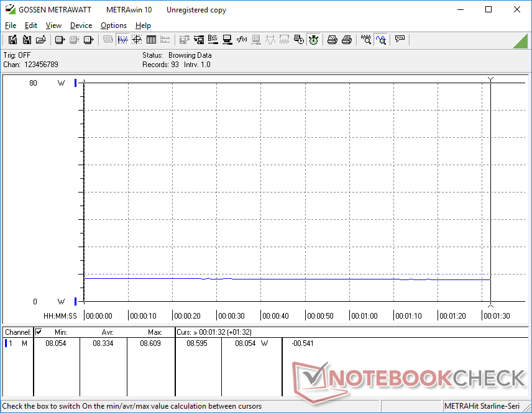Click the device memory (M) transfer icon
Viewport: 532px width, 413px height.
88,40
